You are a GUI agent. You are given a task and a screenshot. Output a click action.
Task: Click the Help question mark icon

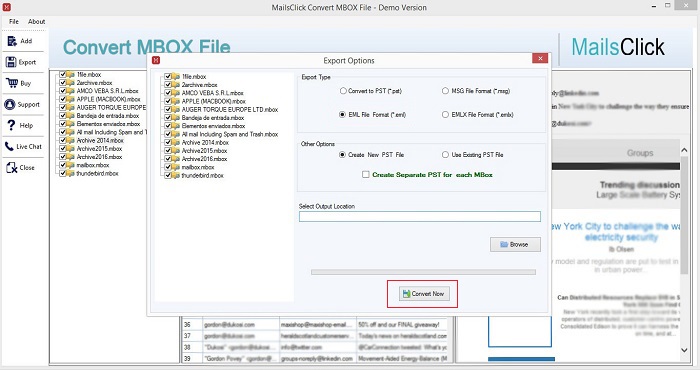[11, 125]
